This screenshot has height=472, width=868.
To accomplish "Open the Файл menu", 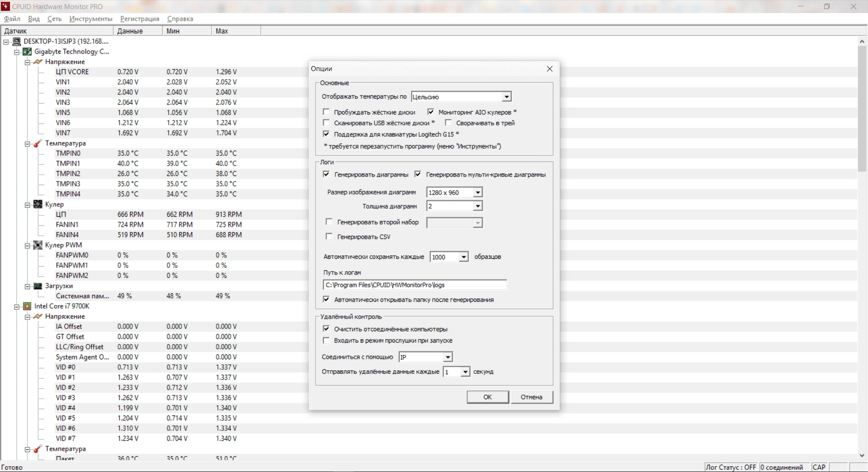I will point(12,19).
